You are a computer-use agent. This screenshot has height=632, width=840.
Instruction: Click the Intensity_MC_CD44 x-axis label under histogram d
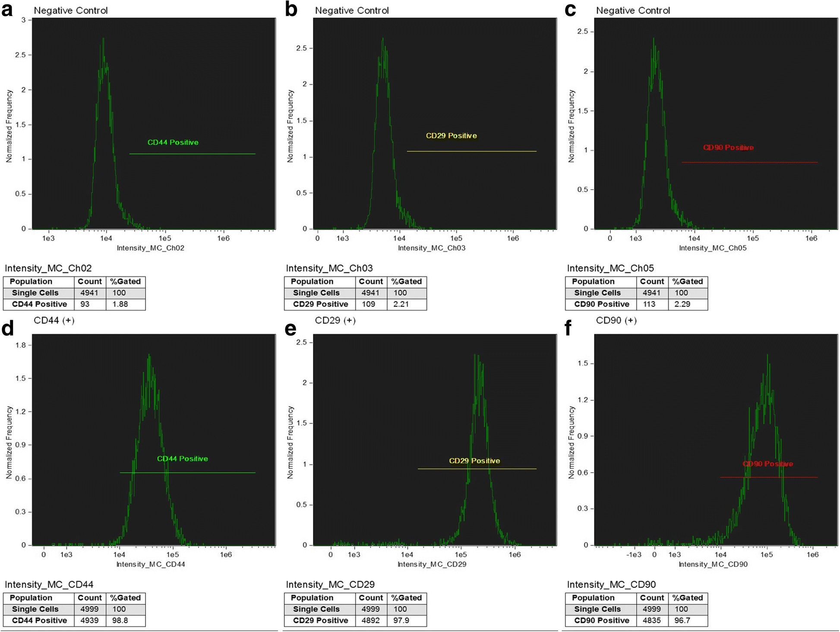point(151,564)
